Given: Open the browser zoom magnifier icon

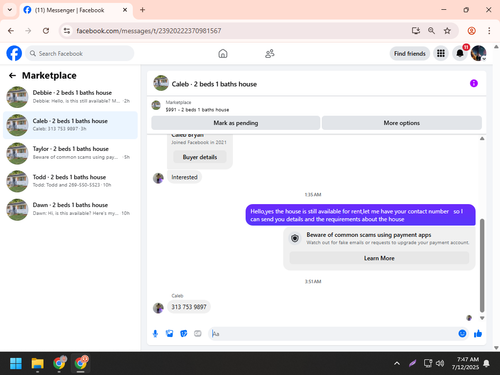Looking at the screenshot, I should [x=431, y=31].
